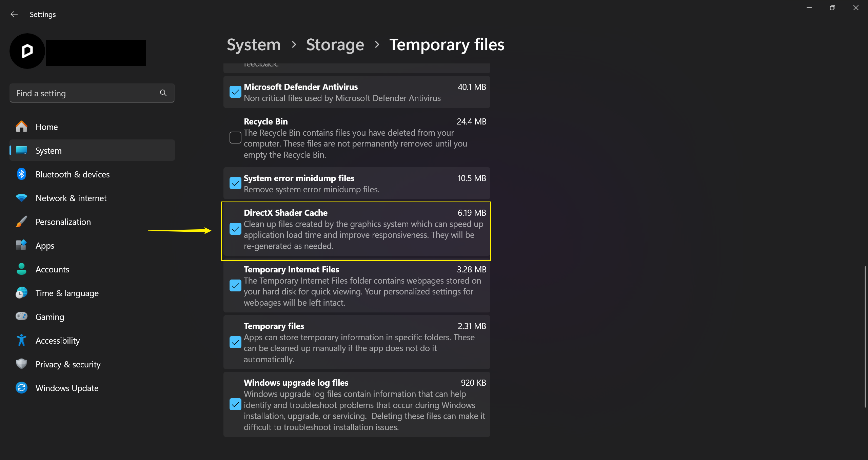
Task: Open Gaming settings
Action: (x=92, y=317)
